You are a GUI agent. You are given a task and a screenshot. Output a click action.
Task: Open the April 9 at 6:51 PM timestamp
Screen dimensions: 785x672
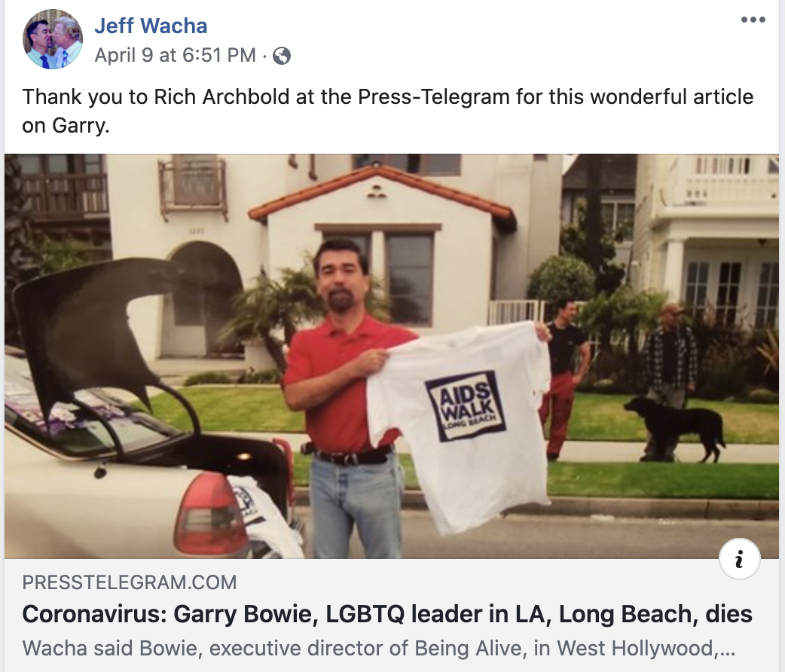(x=176, y=55)
